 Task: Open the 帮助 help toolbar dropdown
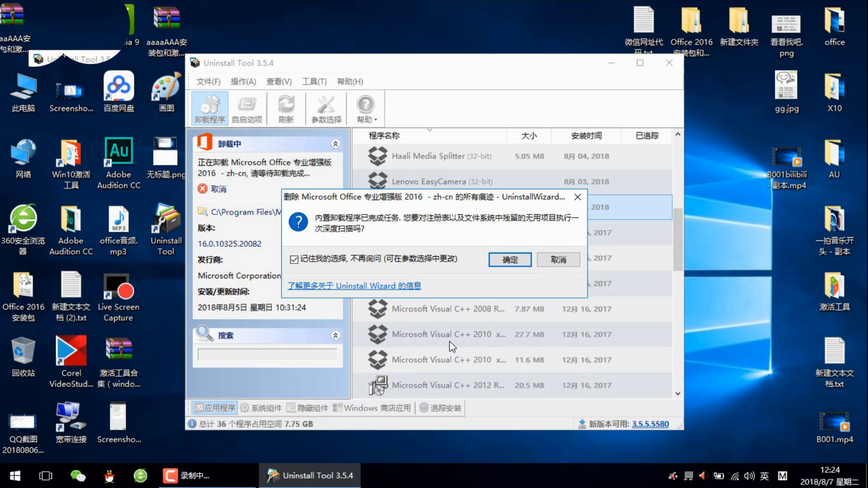[366, 109]
